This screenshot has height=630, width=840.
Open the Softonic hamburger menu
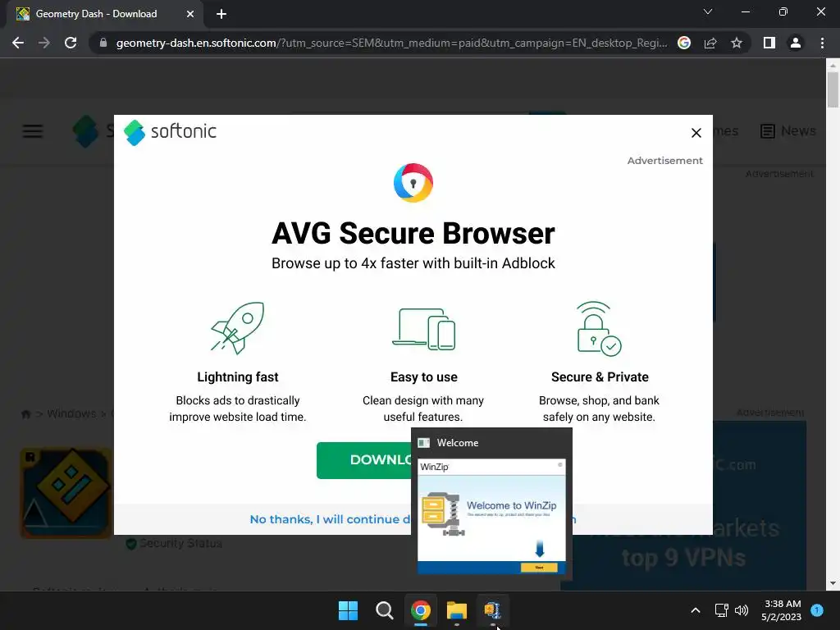click(x=33, y=131)
